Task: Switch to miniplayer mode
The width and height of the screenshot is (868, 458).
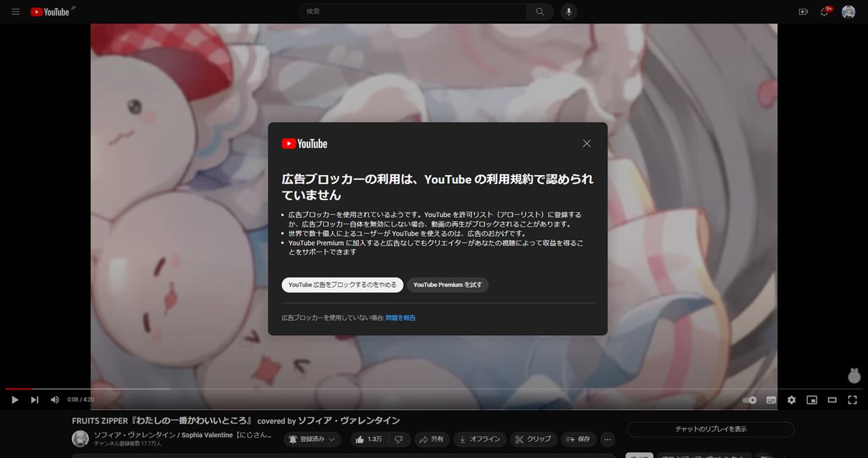Action: coord(812,400)
